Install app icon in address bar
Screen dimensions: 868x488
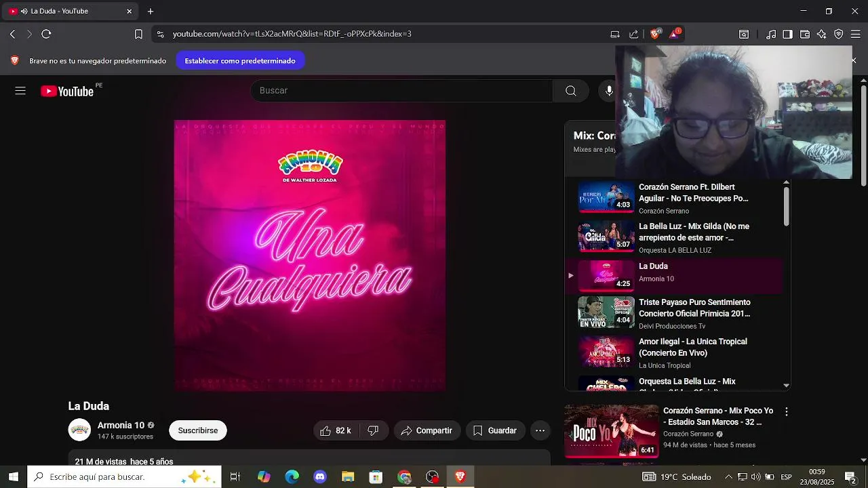[x=615, y=34]
